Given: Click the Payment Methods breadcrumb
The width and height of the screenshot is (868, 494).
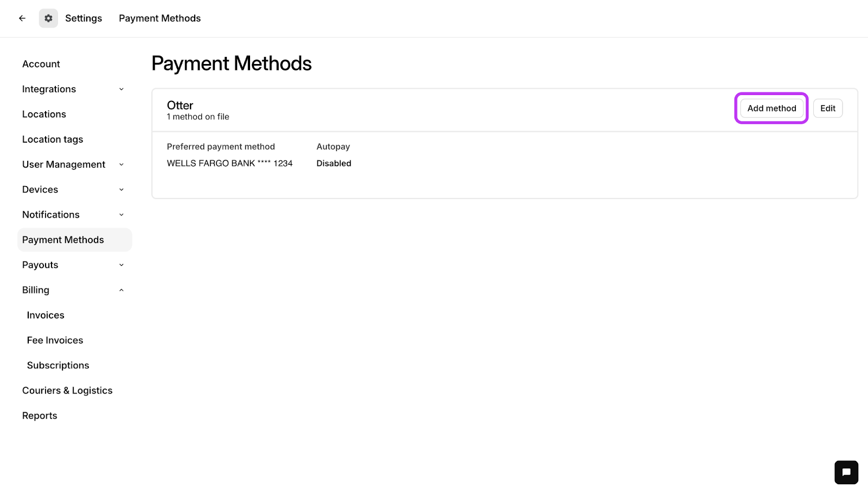Looking at the screenshot, I should click(x=159, y=18).
